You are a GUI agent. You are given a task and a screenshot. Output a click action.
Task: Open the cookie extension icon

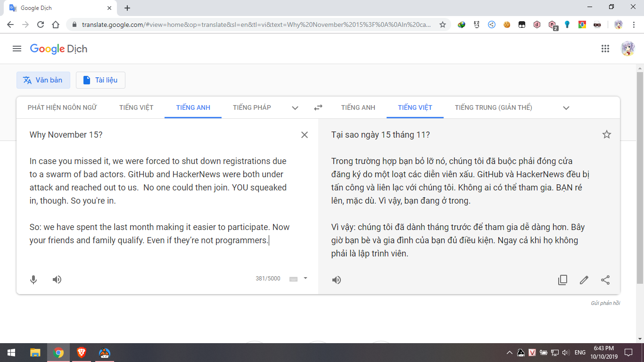coord(507,25)
